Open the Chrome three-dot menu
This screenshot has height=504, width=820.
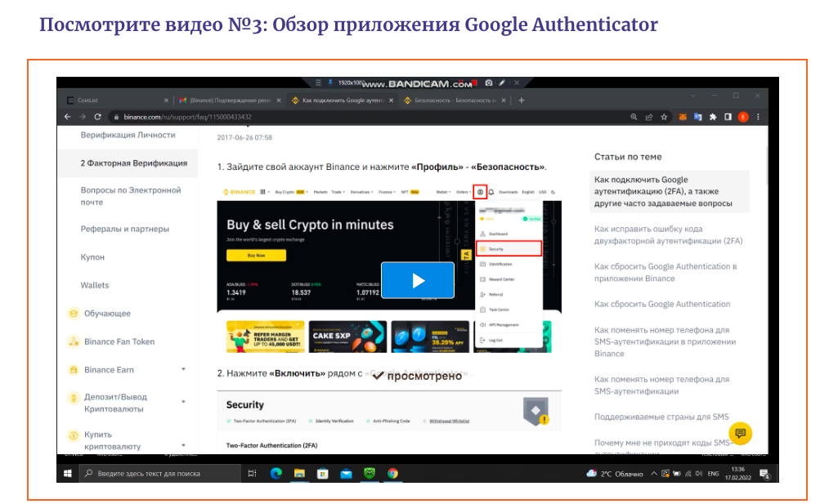(759, 117)
